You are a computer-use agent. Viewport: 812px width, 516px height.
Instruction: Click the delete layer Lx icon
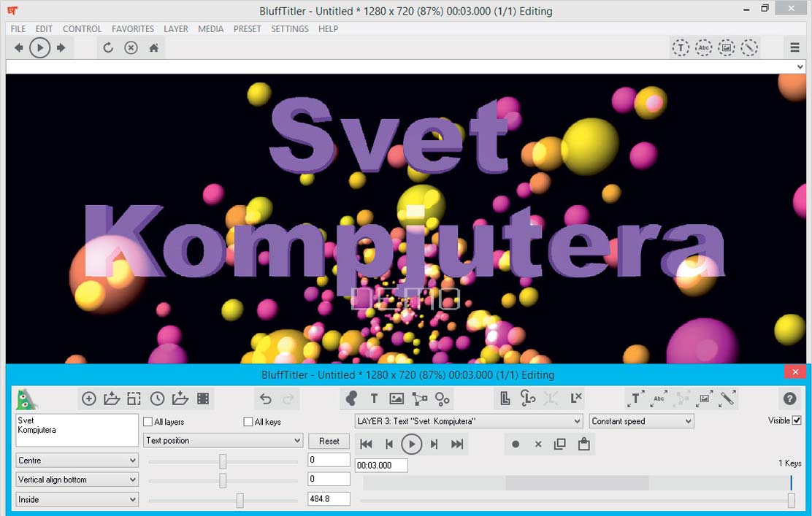(576, 398)
